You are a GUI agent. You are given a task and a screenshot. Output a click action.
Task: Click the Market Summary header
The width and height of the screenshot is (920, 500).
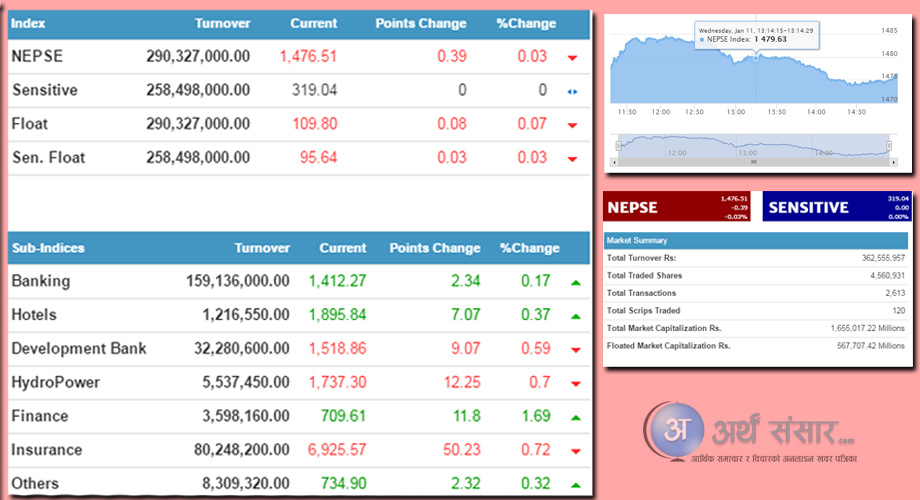click(756, 241)
